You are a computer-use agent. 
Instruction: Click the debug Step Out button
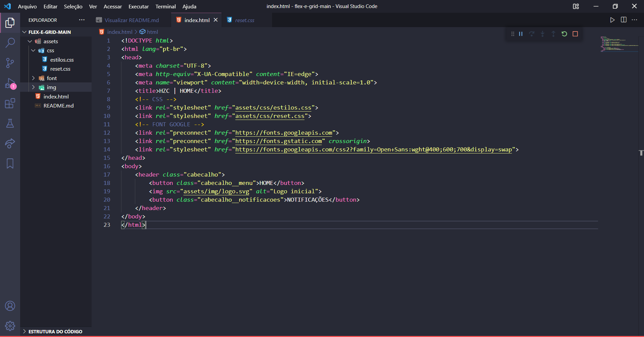click(553, 34)
